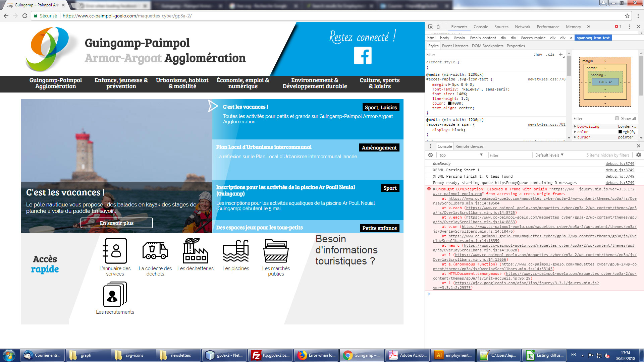Click the Petite enfance category tag
644x362 pixels.
tap(379, 228)
